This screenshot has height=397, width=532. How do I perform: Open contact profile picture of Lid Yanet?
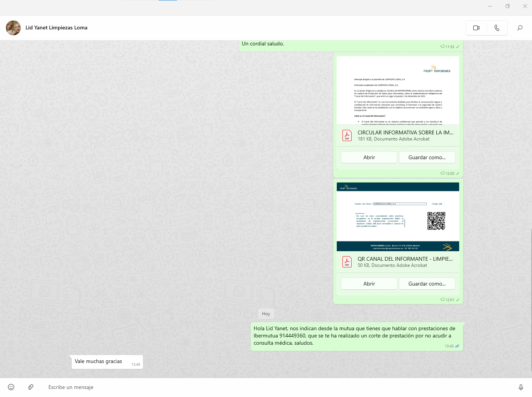click(13, 28)
